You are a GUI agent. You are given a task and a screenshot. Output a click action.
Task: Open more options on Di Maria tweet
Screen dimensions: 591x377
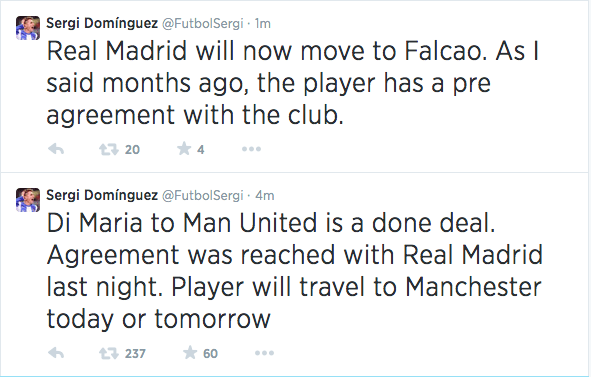click(x=264, y=353)
